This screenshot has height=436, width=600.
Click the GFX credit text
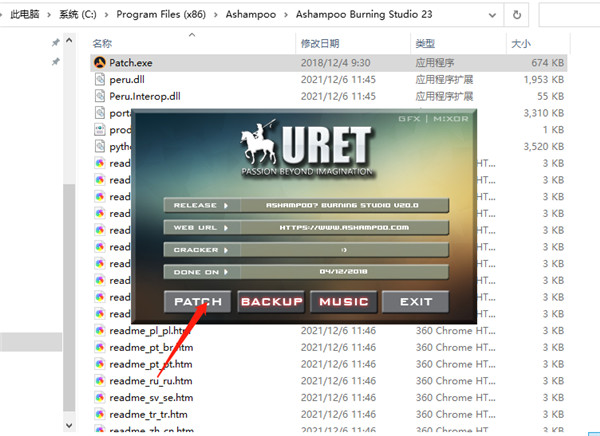(409, 119)
